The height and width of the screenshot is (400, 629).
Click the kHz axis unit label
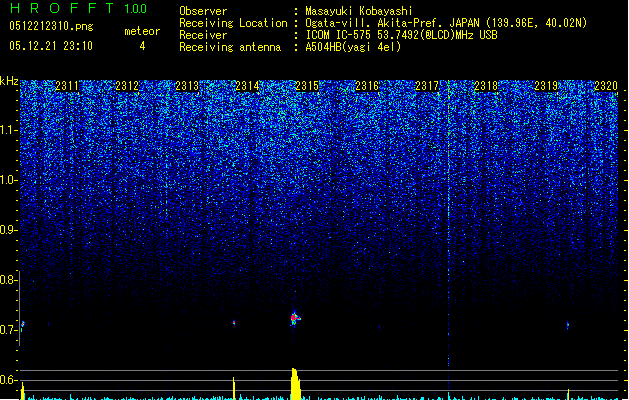[9, 81]
